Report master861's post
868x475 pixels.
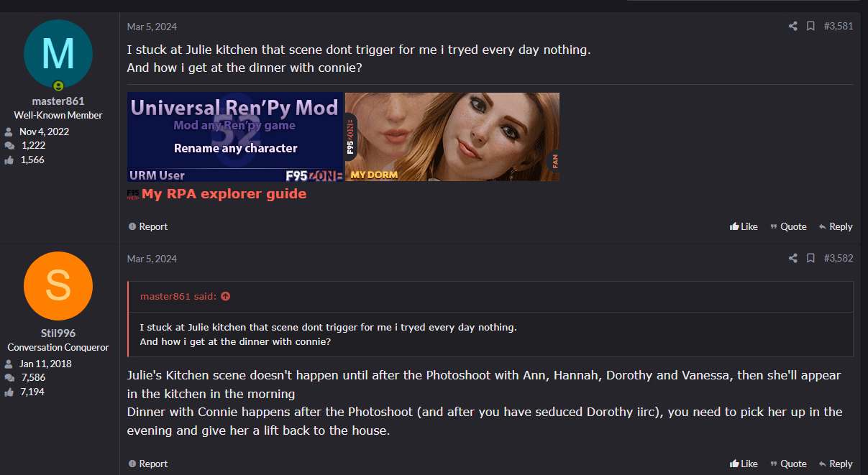pyautogui.click(x=148, y=226)
